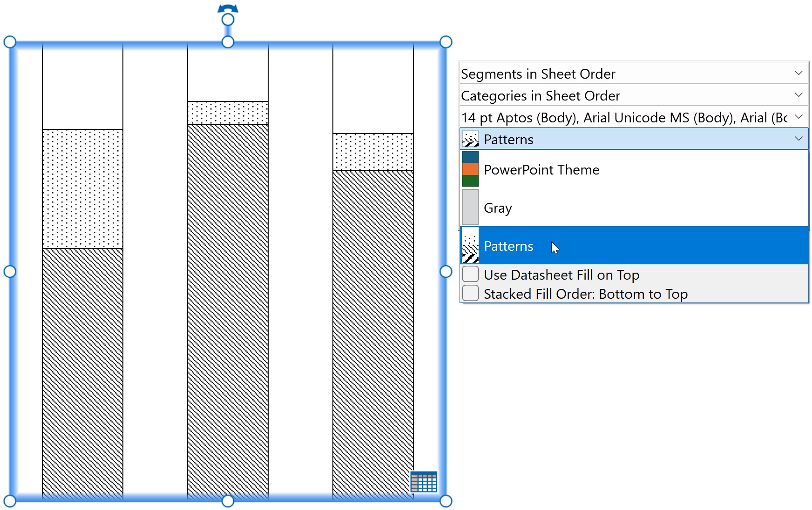Screen dimensions: 812x510
Task: Select the highlighted Patterns list option
Action: [508, 246]
